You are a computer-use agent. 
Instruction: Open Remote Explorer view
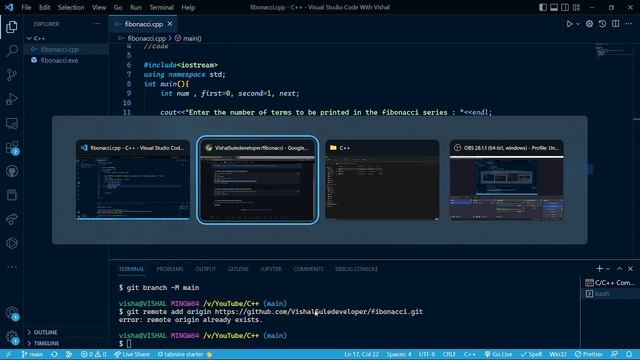[x=12, y=123]
